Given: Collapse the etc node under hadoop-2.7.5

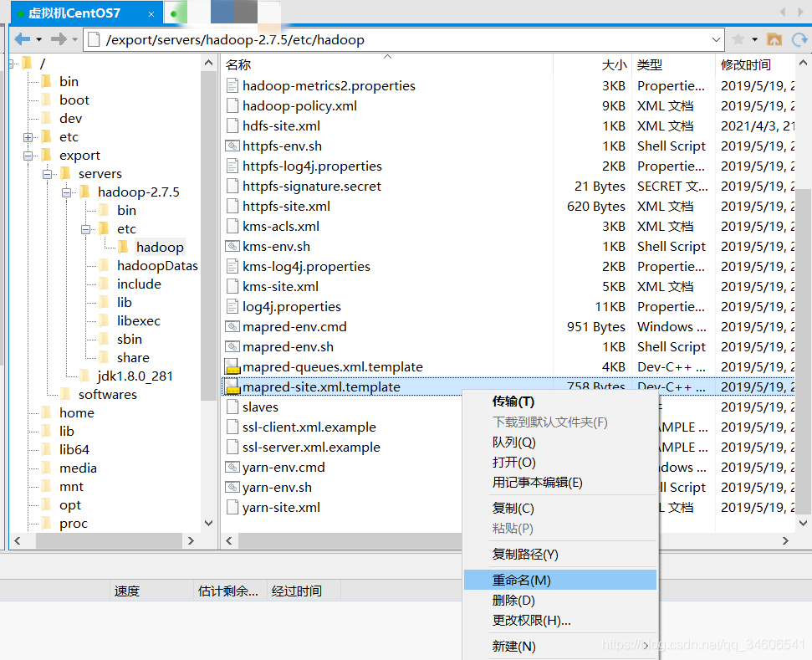Looking at the screenshot, I should [x=85, y=229].
